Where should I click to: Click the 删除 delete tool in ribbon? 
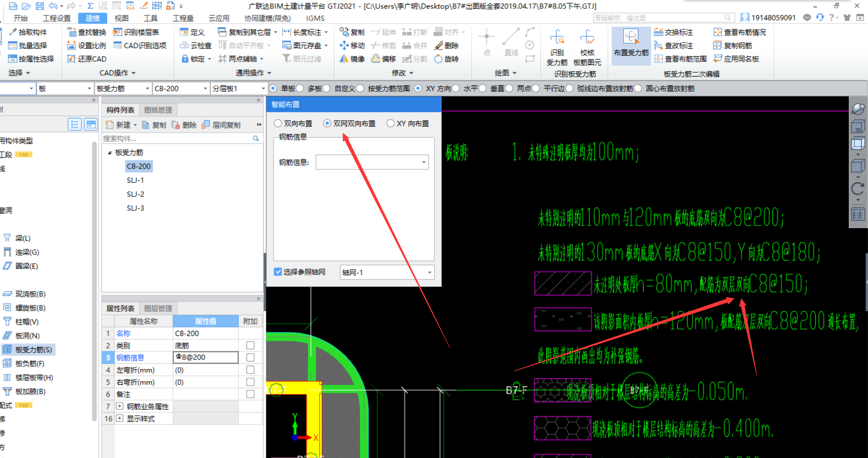click(x=446, y=45)
